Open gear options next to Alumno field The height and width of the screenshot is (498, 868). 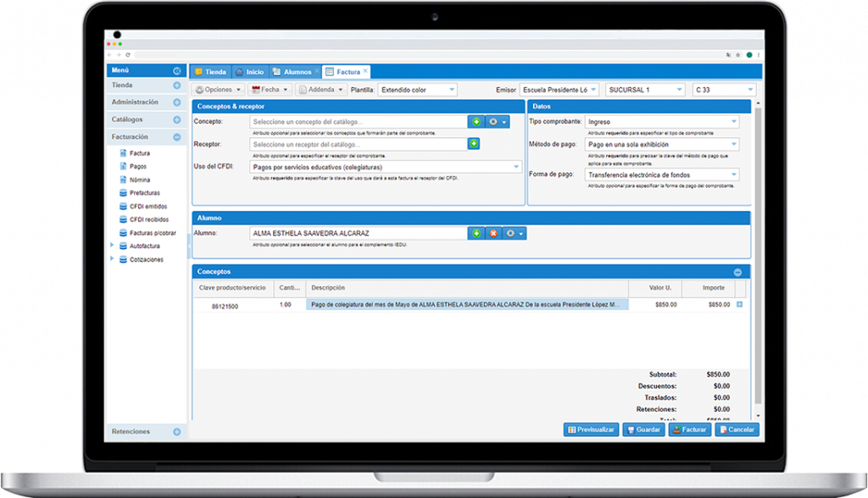coord(514,233)
